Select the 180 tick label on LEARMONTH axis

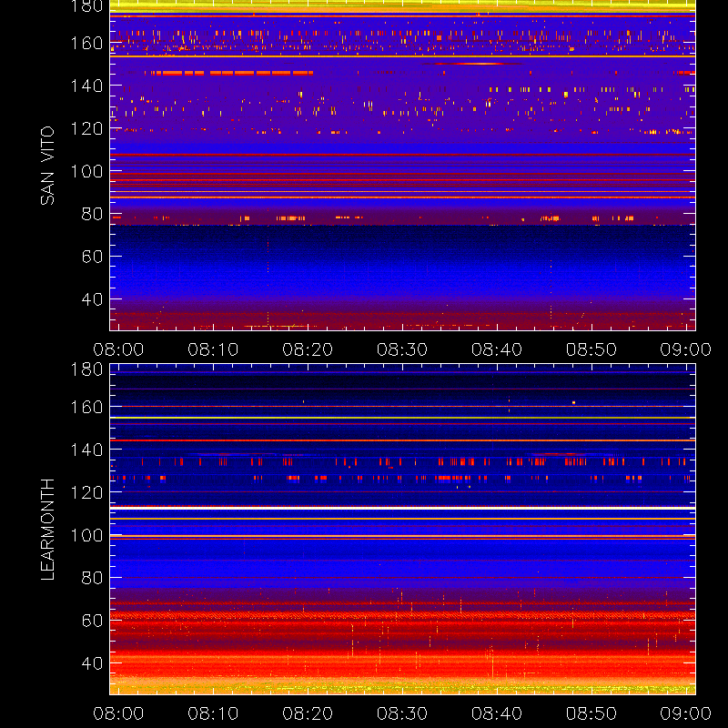86,369
